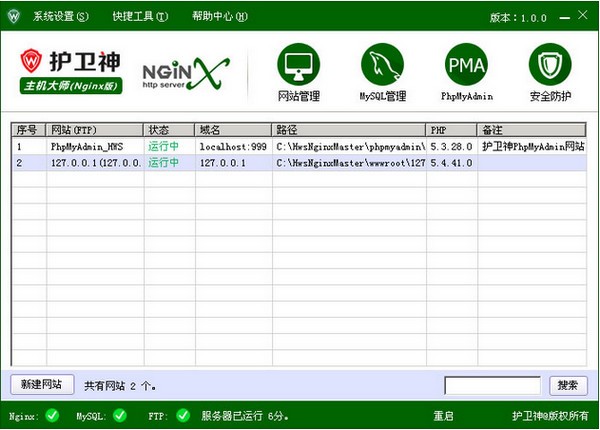Click PHP version 5.3.28.0 cell
Image resolution: width=600 pixels, height=430 pixels.
(451, 147)
